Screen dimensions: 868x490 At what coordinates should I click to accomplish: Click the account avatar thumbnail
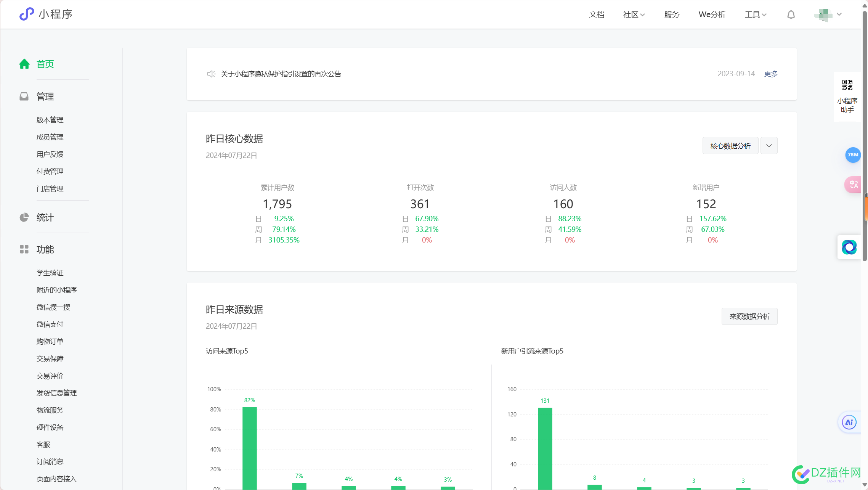[823, 15]
